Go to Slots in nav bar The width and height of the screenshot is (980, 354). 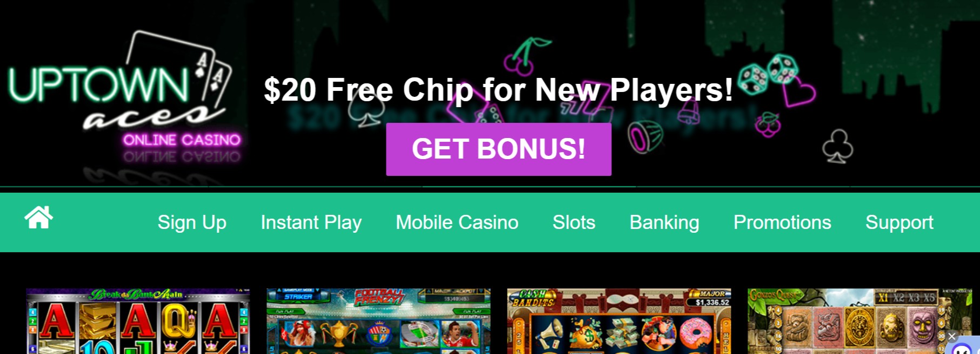574,222
